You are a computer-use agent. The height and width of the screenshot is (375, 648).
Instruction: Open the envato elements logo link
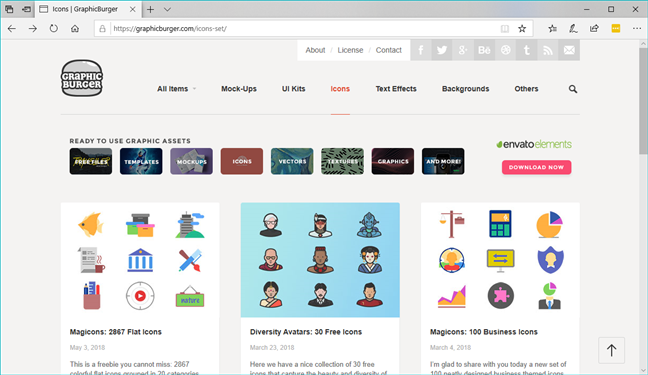[x=534, y=144]
